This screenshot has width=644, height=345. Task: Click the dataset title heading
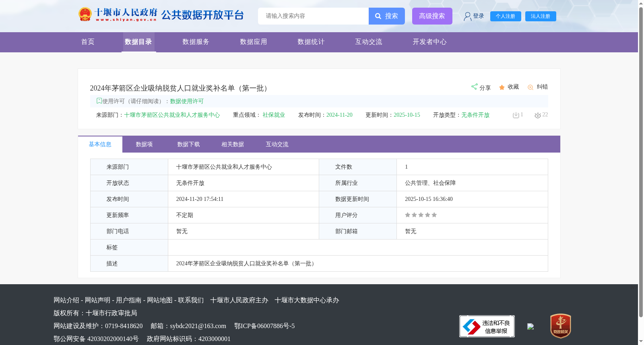point(180,88)
